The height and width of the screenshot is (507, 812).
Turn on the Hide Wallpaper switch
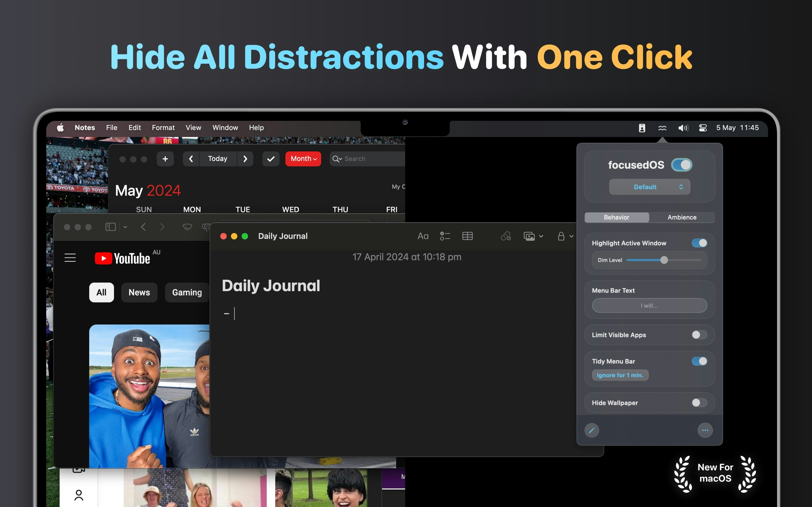click(699, 403)
